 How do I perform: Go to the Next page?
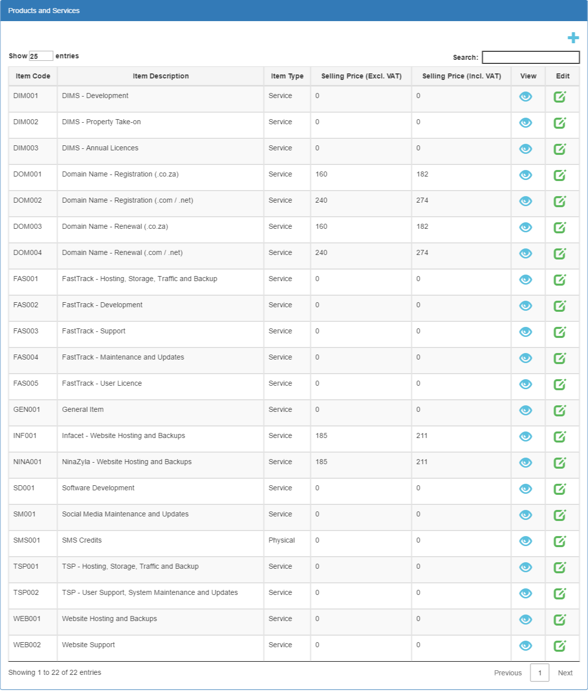tap(565, 673)
